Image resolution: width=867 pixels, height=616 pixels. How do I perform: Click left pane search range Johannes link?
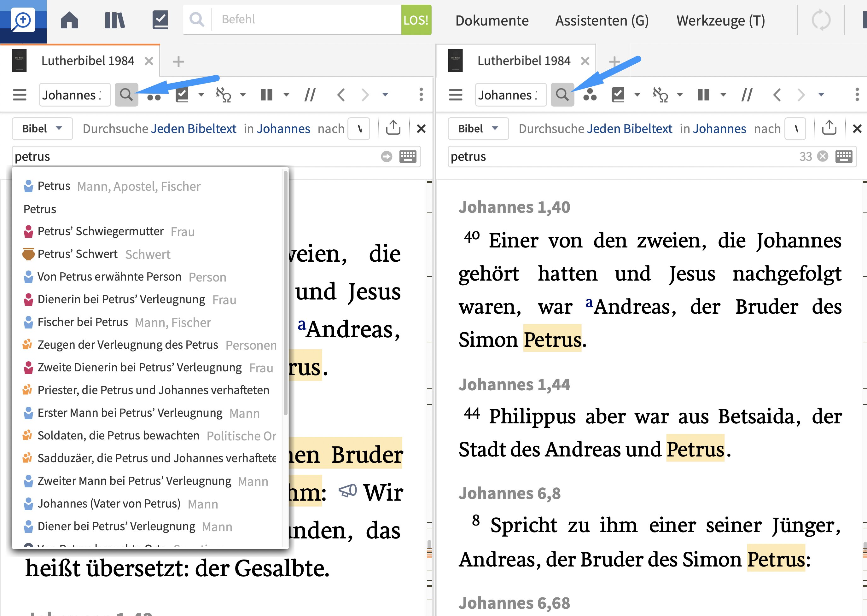pyautogui.click(x=283, y=129)
